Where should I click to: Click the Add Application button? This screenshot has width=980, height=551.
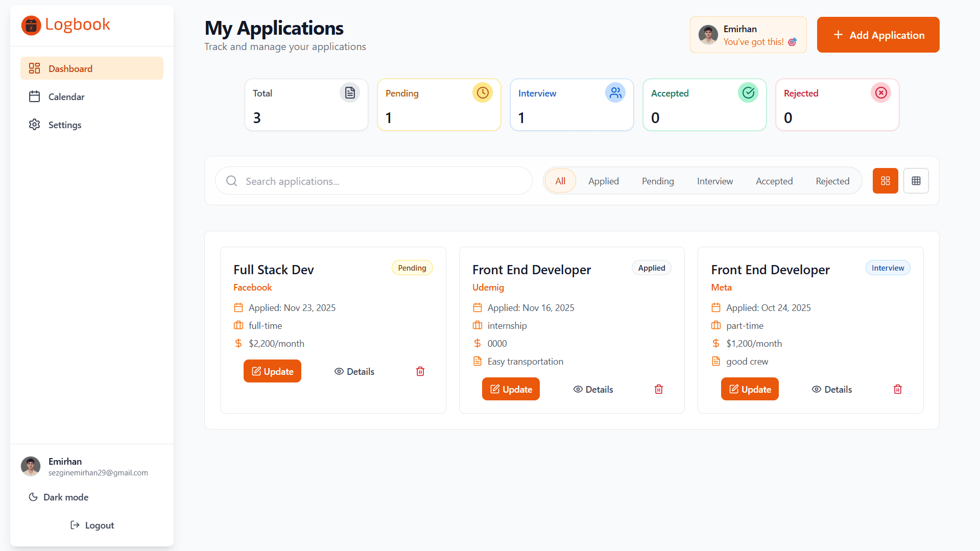pos(878,35)
